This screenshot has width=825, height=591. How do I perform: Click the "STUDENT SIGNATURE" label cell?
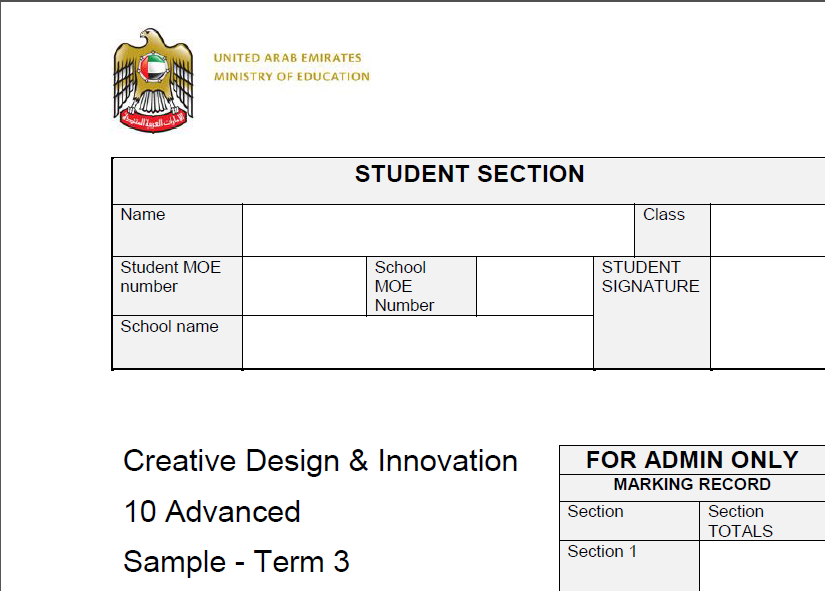(x=651, y=312)
